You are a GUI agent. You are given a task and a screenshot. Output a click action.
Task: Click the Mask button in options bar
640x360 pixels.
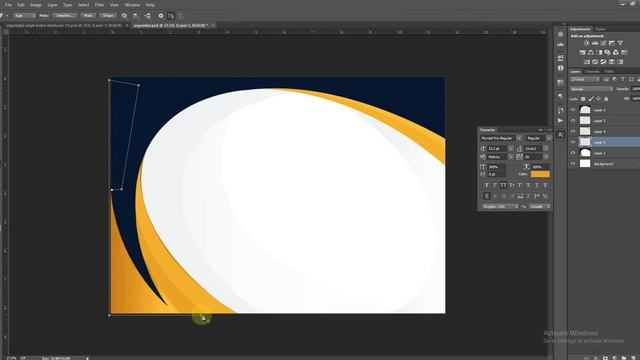point(88,16)
